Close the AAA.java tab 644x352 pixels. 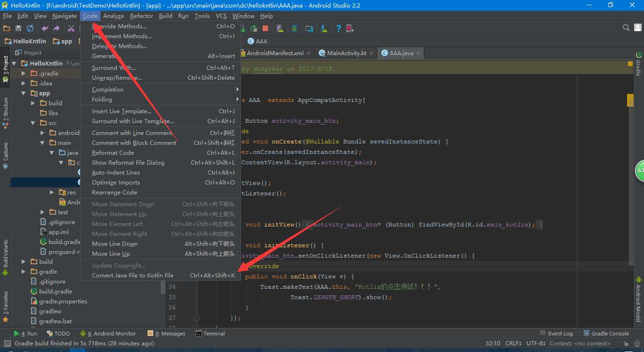[419, 53]
